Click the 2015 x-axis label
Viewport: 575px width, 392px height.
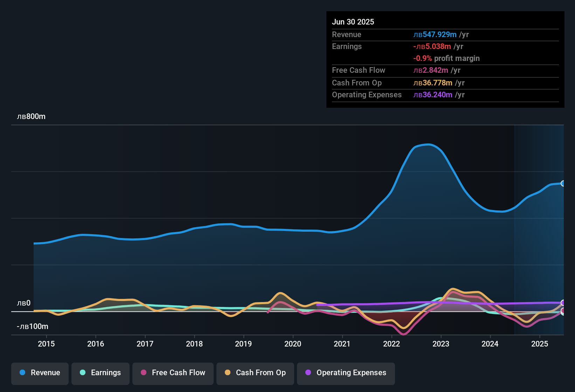coord(46,344)
